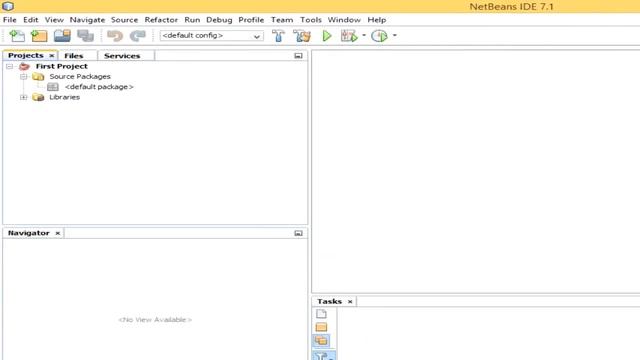The height and width of the screenshot is (360, 640).
Task: Open the Team menu
Action: [282, 20]
